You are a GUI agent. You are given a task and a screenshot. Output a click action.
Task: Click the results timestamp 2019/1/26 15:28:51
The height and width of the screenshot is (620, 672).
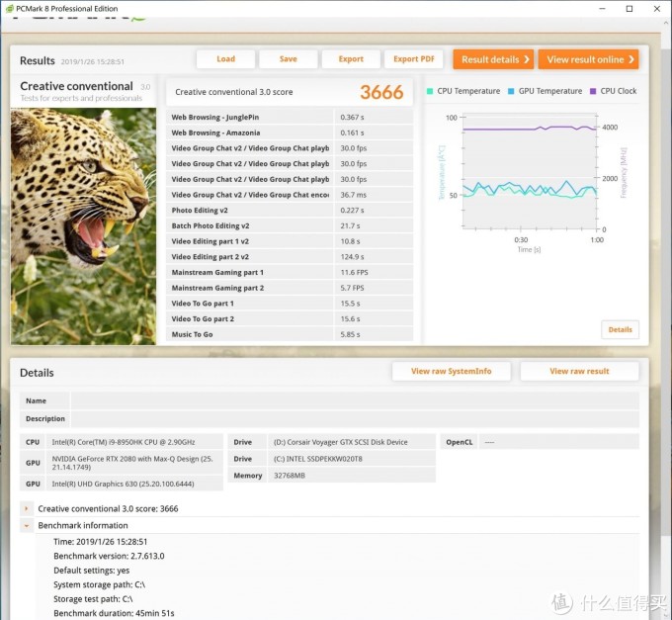click(x=93, y=61)
